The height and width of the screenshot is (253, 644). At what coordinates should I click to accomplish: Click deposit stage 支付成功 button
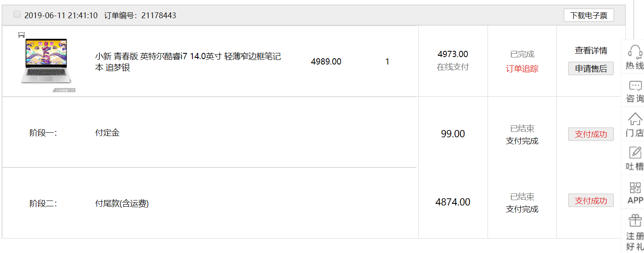click(591, 134)
